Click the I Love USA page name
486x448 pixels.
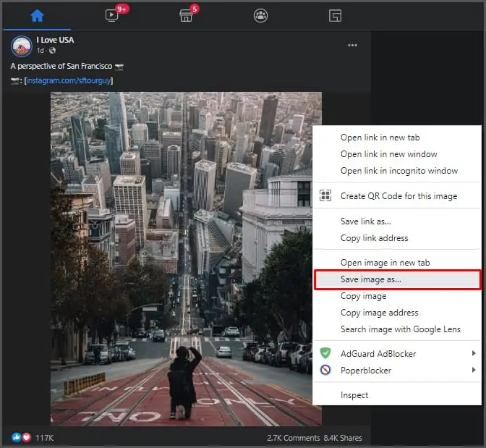(x=55, y=40)
